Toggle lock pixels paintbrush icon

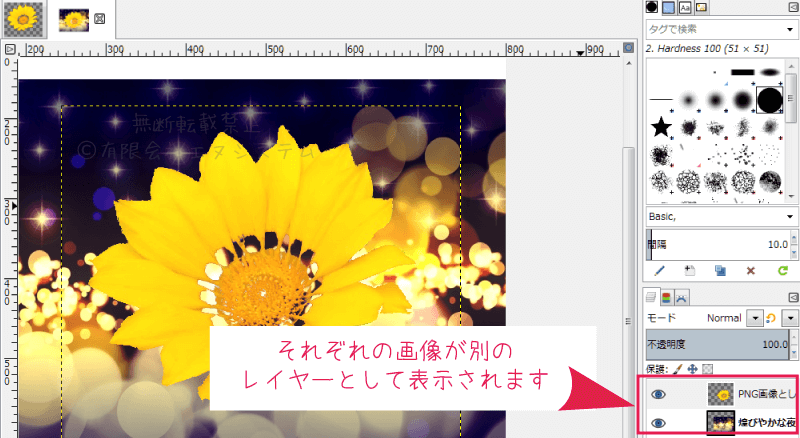click(677, 369)
